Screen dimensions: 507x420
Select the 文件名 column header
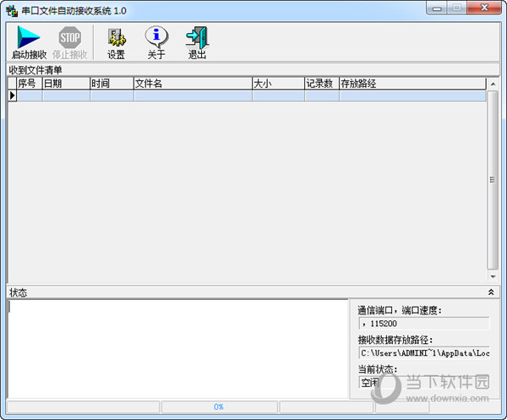point(192,84)
